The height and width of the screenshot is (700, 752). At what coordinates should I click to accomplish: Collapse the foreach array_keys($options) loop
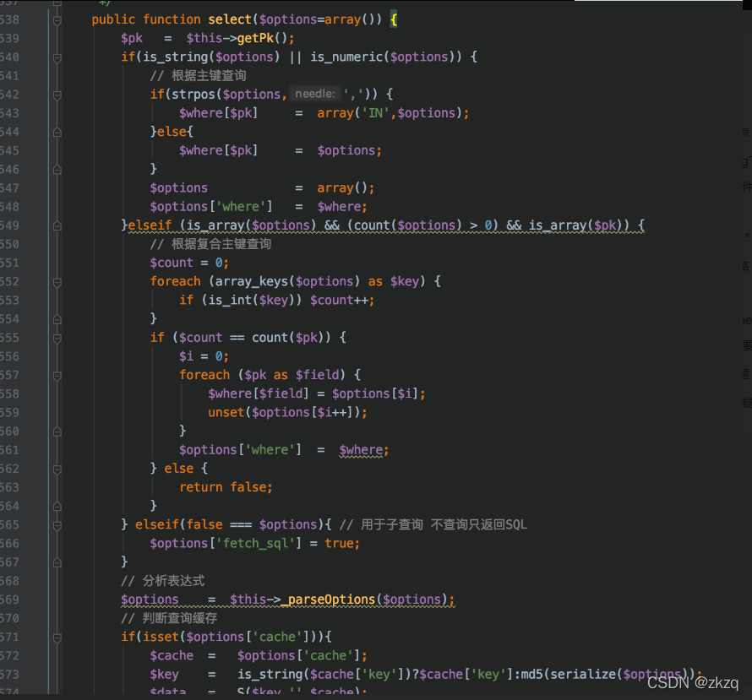click(x=57, y=282)
